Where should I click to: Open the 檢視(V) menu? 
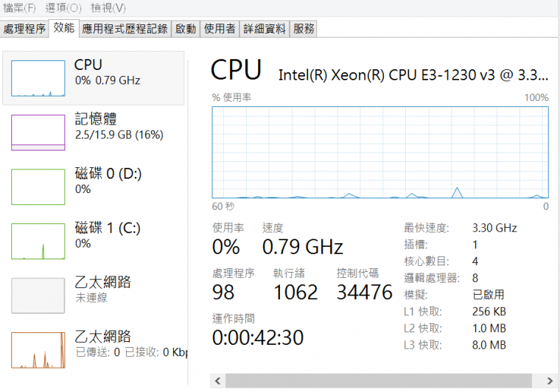108,7
